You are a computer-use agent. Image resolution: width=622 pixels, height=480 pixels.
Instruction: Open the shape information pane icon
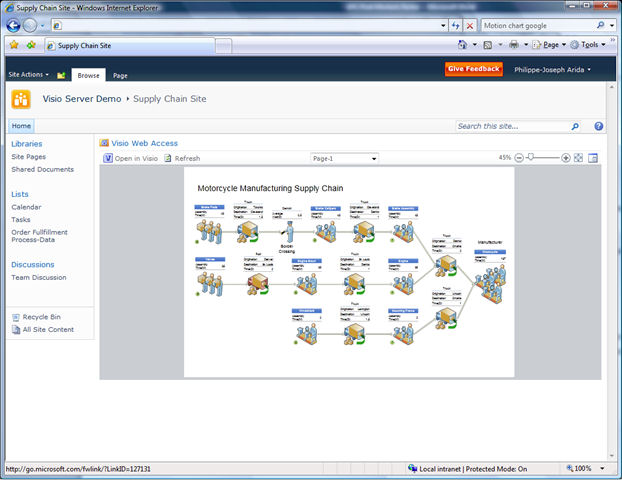pyautogui.click(x=593, y=158)
